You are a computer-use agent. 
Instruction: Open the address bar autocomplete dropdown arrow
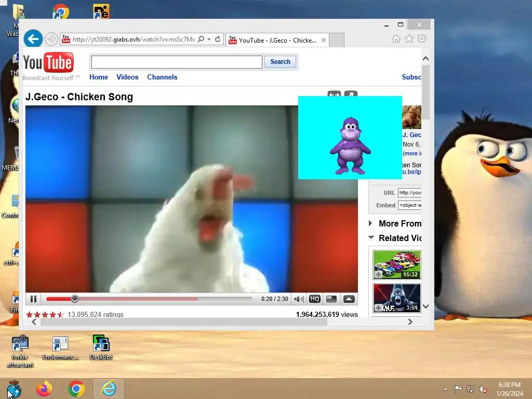pyautogui.click(x=209, y=39)
